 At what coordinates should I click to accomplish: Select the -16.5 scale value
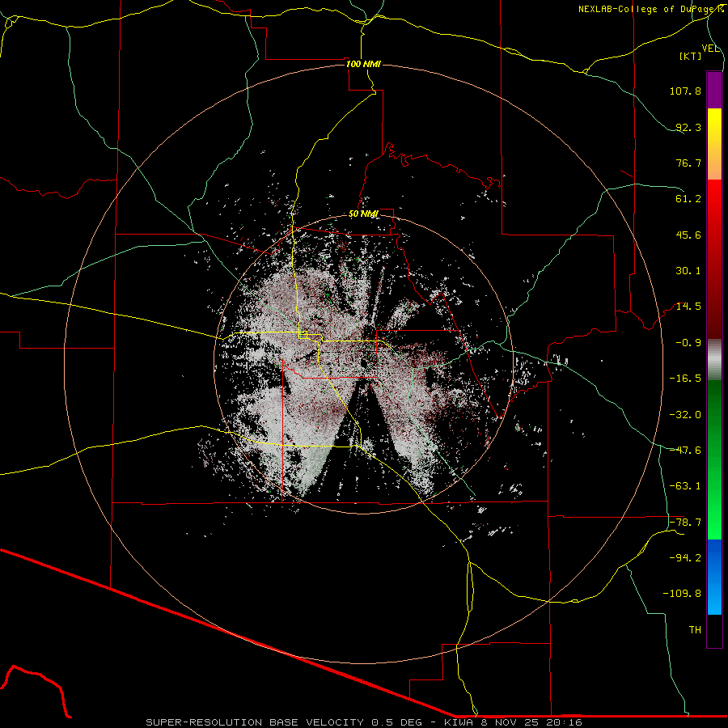coord(685,379)
